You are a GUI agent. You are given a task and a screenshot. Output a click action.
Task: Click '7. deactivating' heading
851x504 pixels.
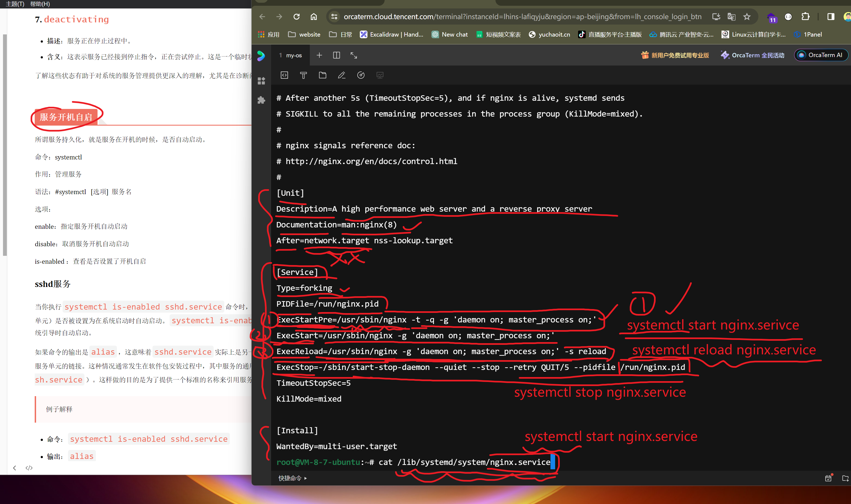pos(72,19)
